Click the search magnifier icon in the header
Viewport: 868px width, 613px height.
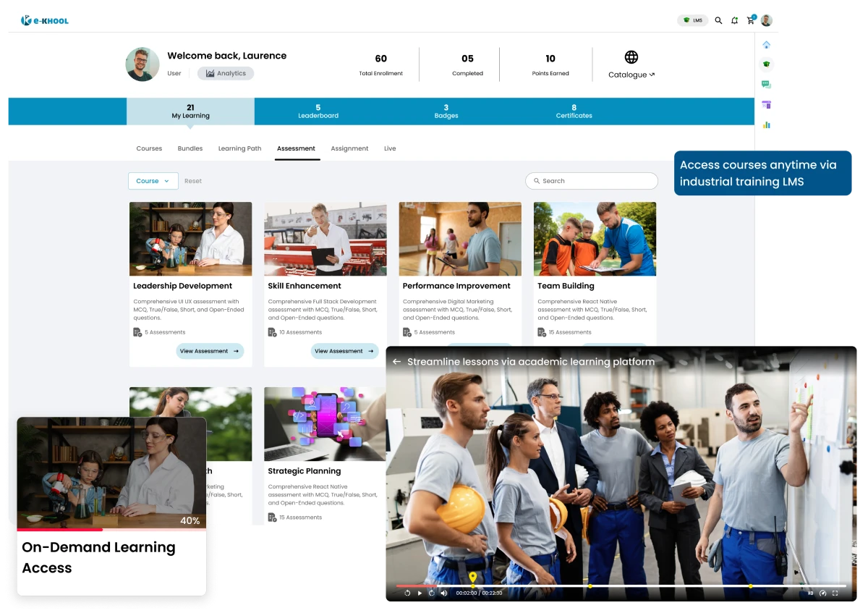718,20
